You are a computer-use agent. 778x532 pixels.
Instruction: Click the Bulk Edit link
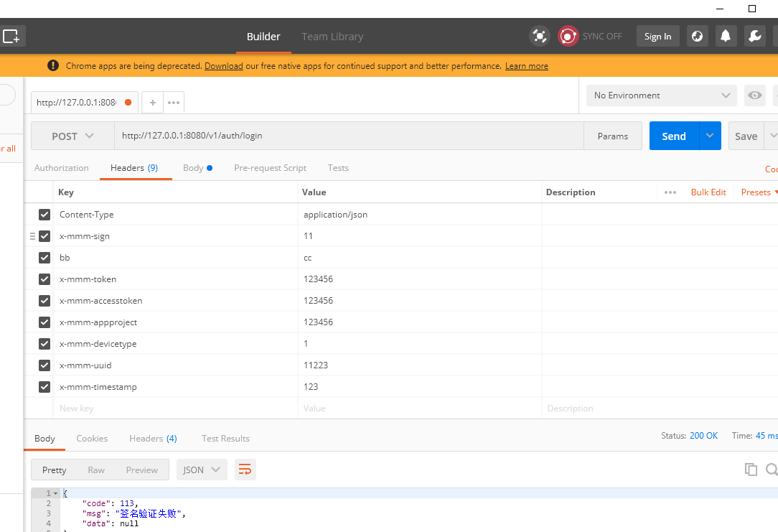(708, 192)
